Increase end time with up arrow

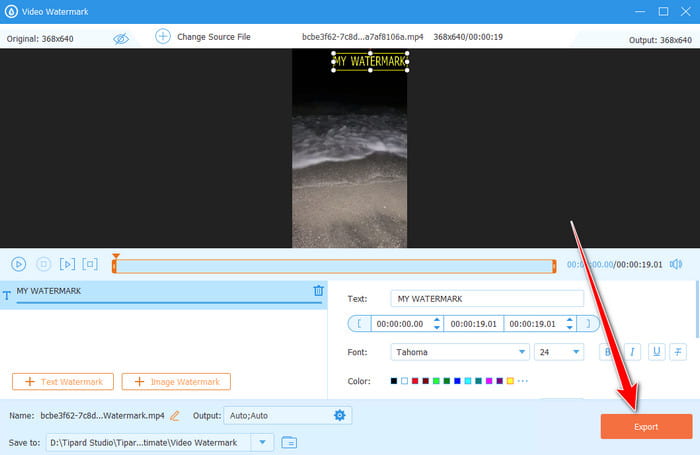tap(569, 320)
